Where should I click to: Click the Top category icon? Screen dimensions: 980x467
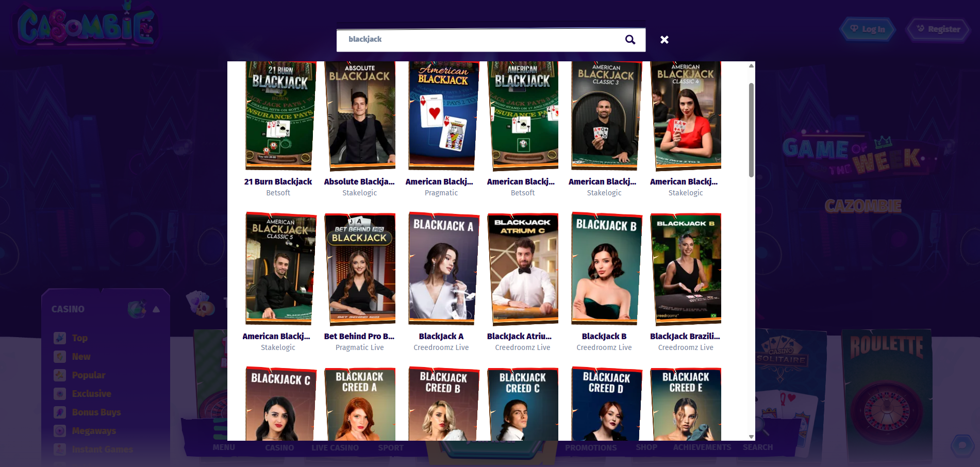60,338
